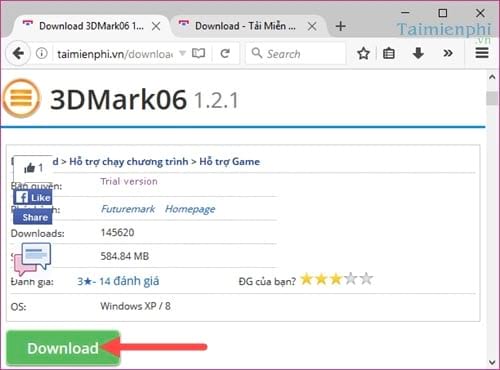This screenshot has width=500, height=370.
Task: Click the Facebook Like button
Action: [x=33, y=198]
